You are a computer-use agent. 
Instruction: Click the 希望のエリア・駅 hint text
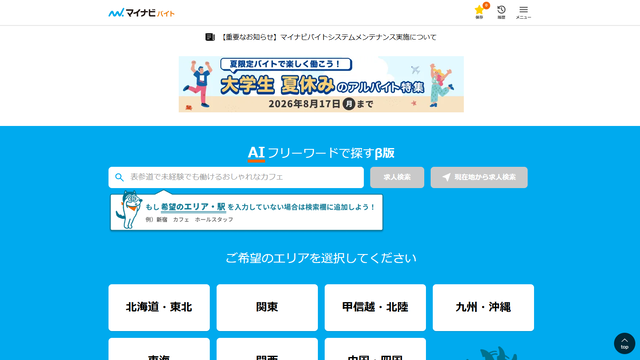click(x=193, y=207)
